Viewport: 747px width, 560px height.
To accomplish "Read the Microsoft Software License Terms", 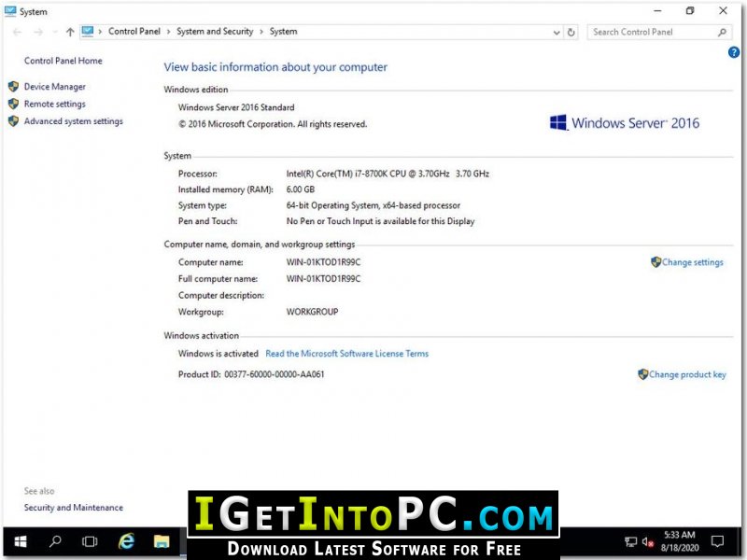I will (346, 354).
